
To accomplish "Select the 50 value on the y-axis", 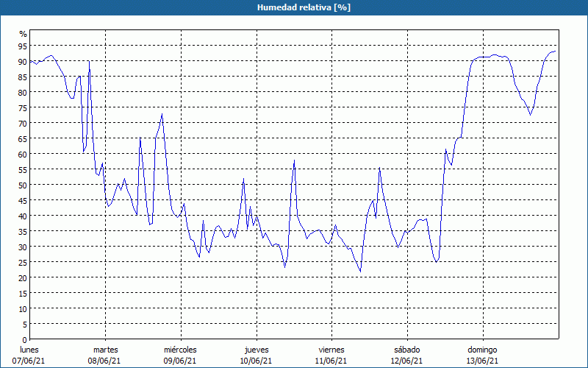I will 23,185.
